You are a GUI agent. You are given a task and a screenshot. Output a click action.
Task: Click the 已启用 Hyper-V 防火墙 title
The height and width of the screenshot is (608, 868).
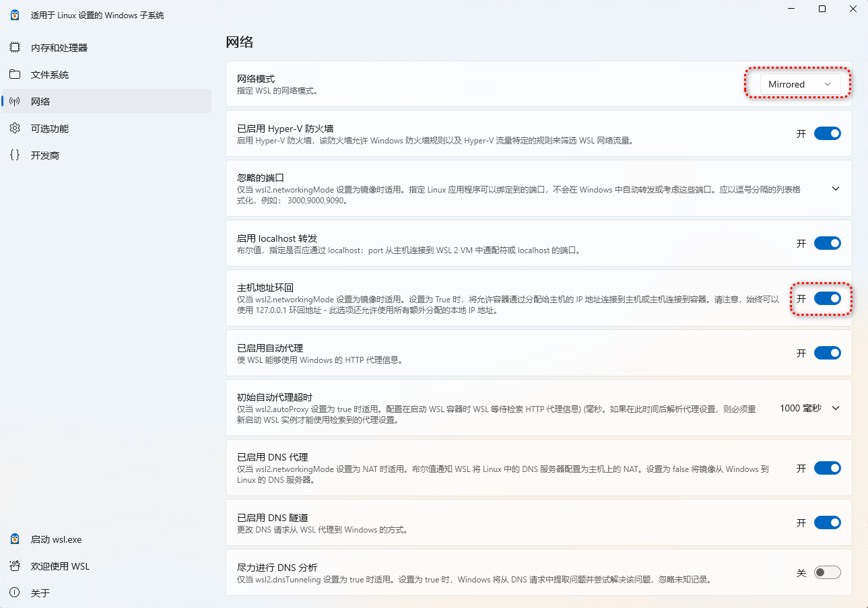point(286,129)
